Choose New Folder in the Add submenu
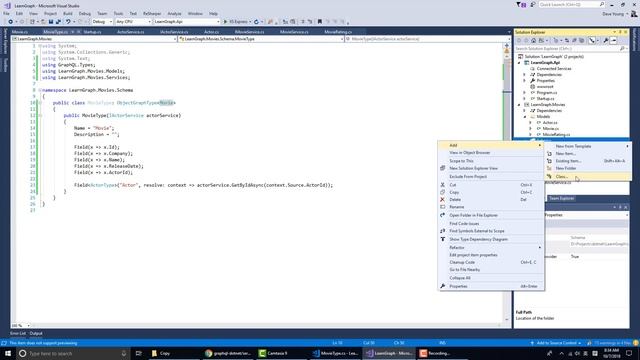Viewport: 640px width, 360px height. [x=588, y=168]
